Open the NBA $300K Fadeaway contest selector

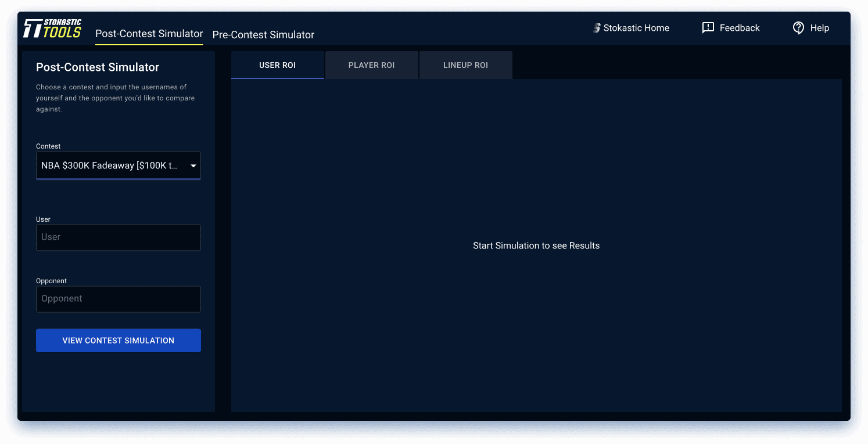click(x=119, y=165)
